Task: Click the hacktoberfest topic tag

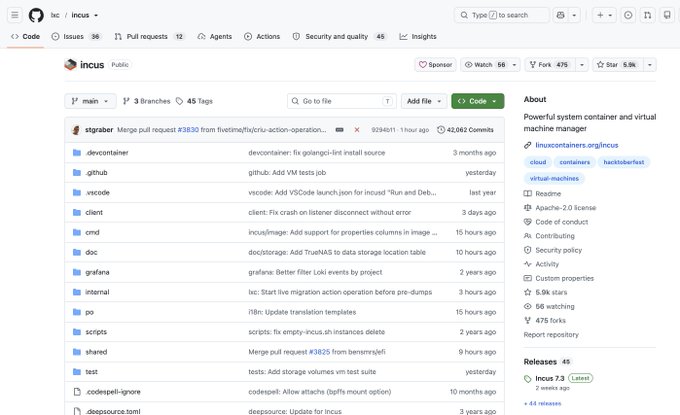Action: point(624,162)
